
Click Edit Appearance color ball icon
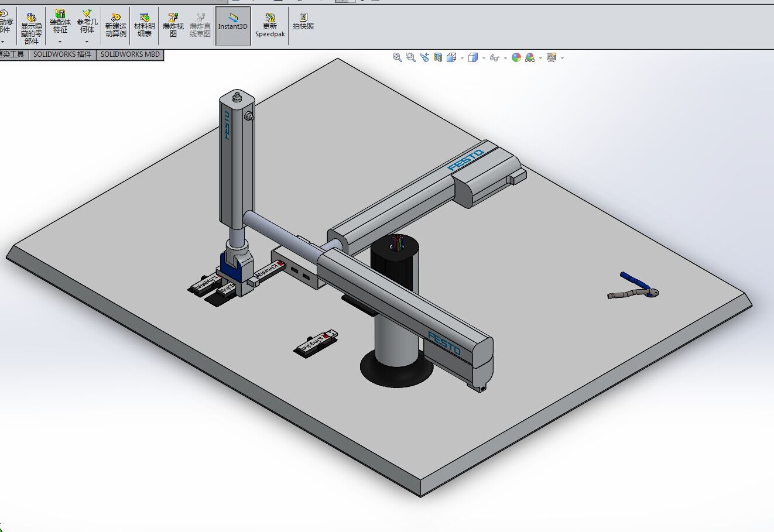(x=516, y=57)
